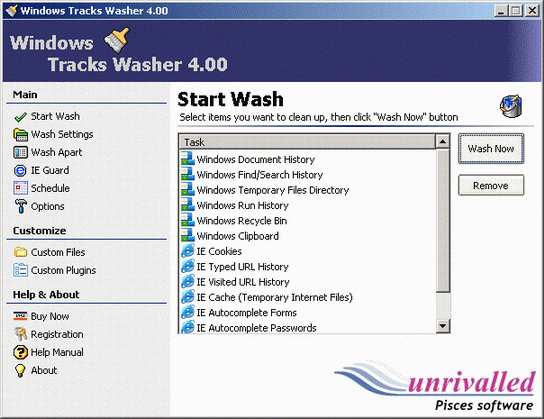Open Wash Settings in the sidebar

(62, 135)
